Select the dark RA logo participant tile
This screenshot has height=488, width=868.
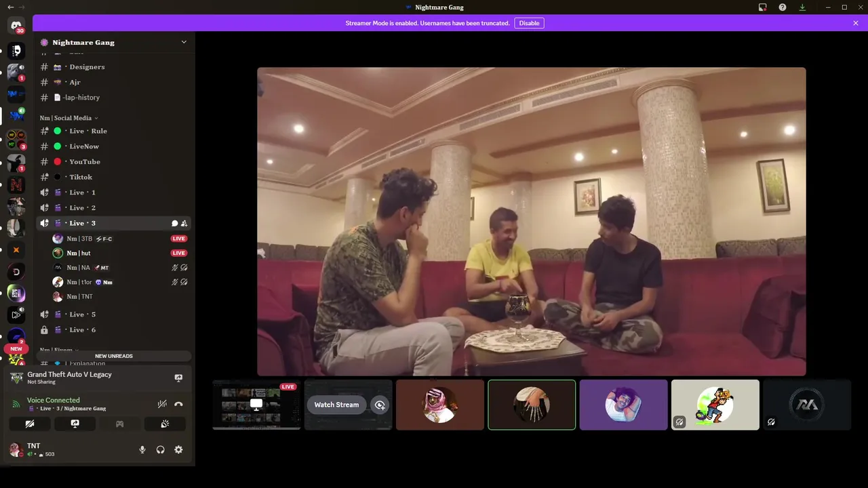point(807,405)
